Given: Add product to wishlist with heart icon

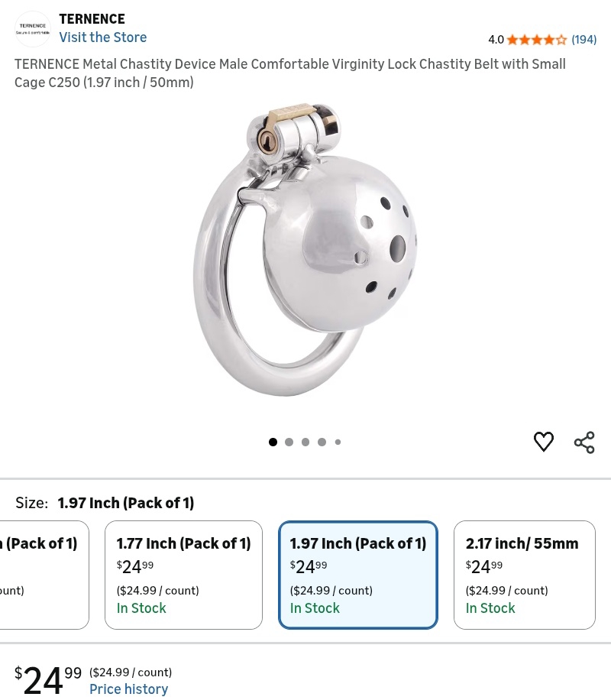Looking at the screenshot, I should pos(543,442).
